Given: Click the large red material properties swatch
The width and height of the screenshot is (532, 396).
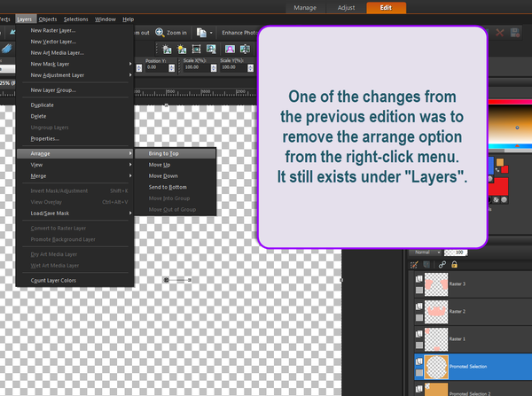Looking at the screenshot, I should 498,186.
